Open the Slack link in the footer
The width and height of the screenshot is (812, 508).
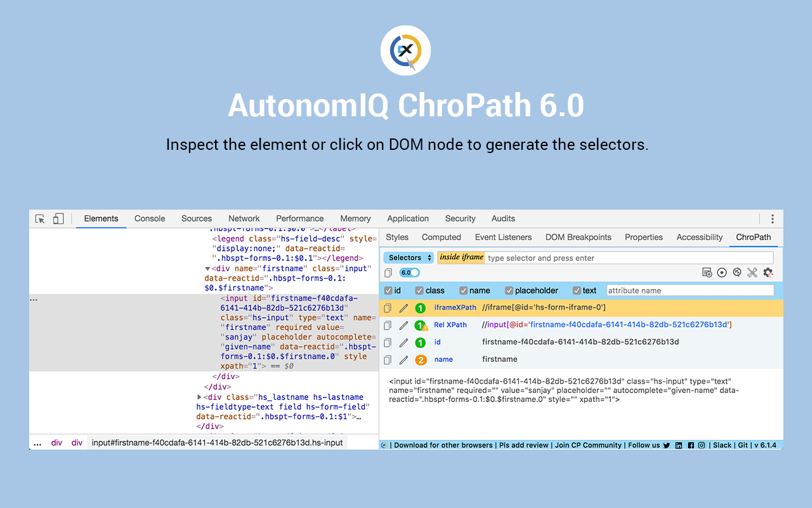pos(723,445)
